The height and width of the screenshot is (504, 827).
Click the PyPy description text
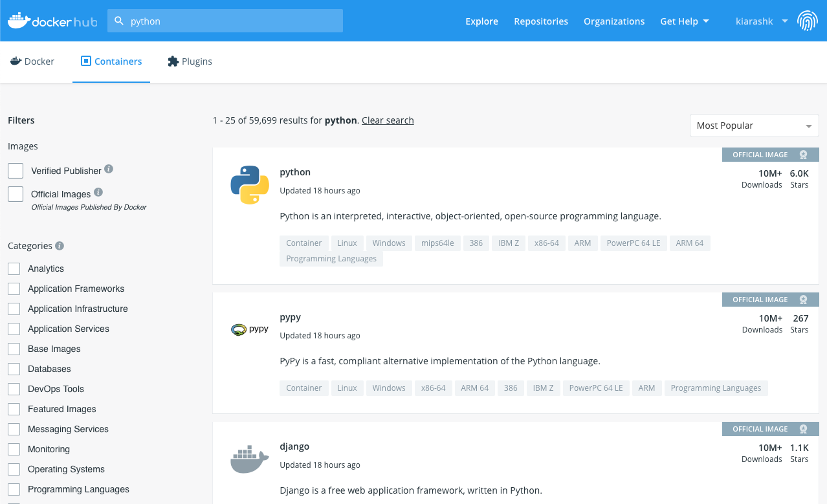(440, 361)
